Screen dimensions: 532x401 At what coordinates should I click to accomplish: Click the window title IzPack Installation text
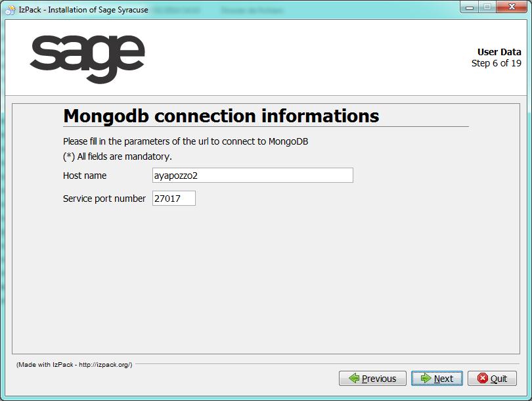pos(83,10)
